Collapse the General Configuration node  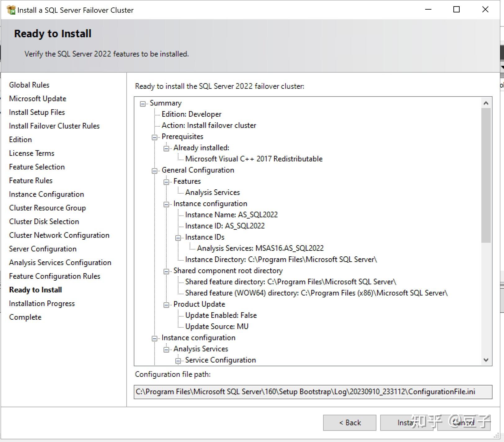(155, 171)
